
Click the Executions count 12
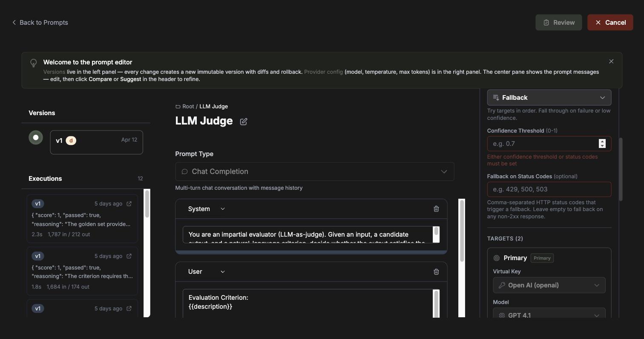(140, 179)
